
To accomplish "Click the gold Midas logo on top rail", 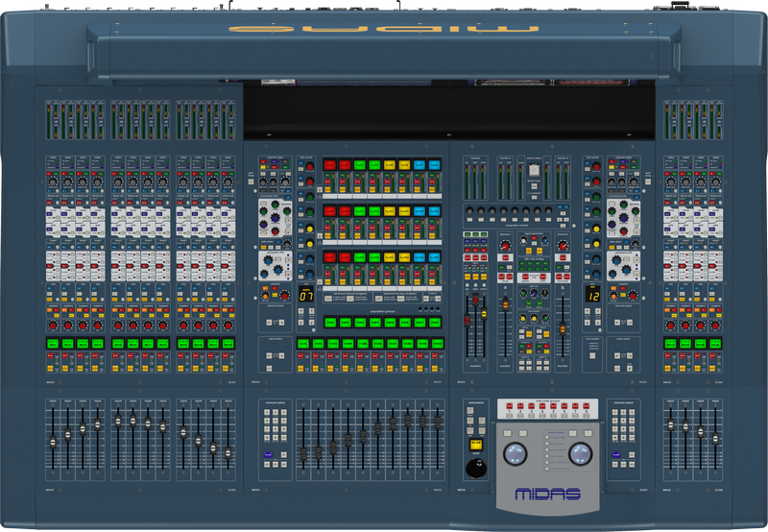I will click(x=383, y=27).
